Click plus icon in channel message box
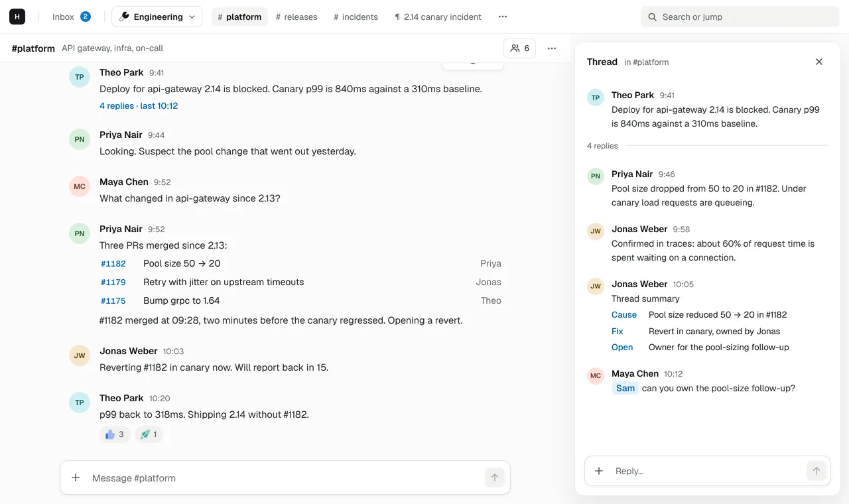The width and height of the screenshot is (849, 504). [76, 477]
